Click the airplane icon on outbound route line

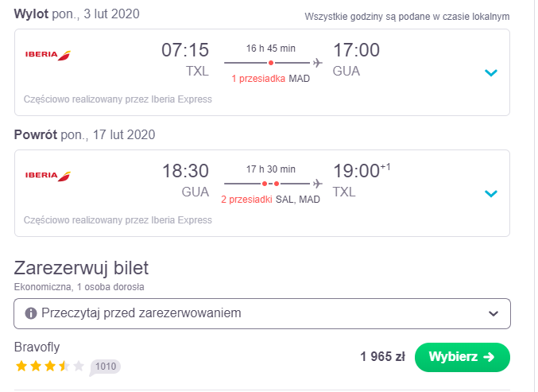318,63
